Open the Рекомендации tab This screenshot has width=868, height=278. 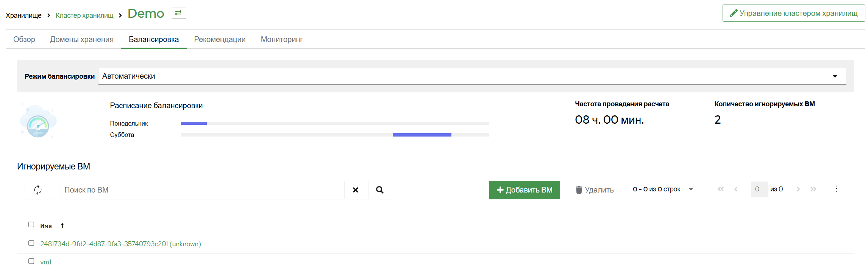[x=220, y=39]
